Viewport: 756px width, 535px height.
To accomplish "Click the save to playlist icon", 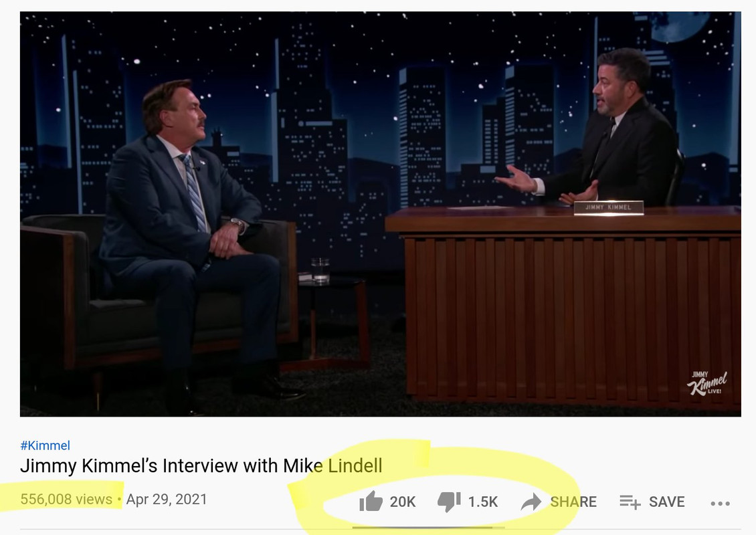I will click(630, 502).
